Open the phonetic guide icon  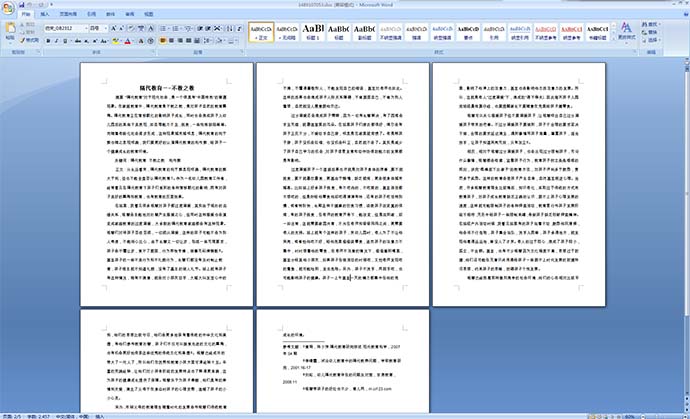tap(141, 28)
